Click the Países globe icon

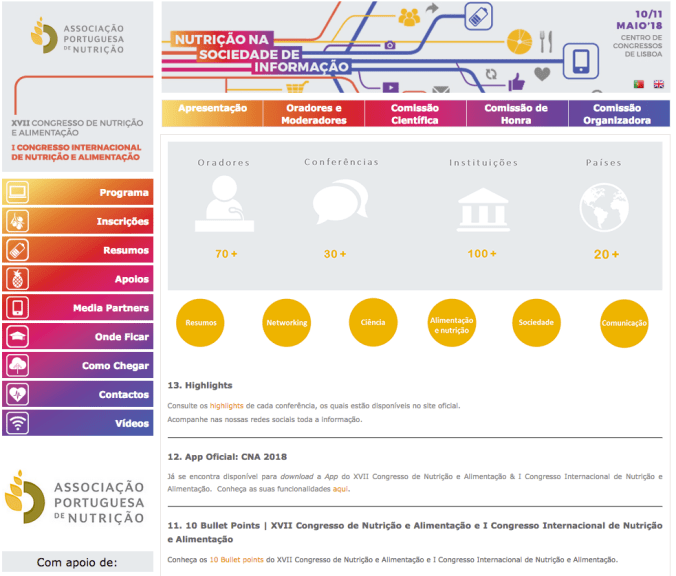click(605, 206)
